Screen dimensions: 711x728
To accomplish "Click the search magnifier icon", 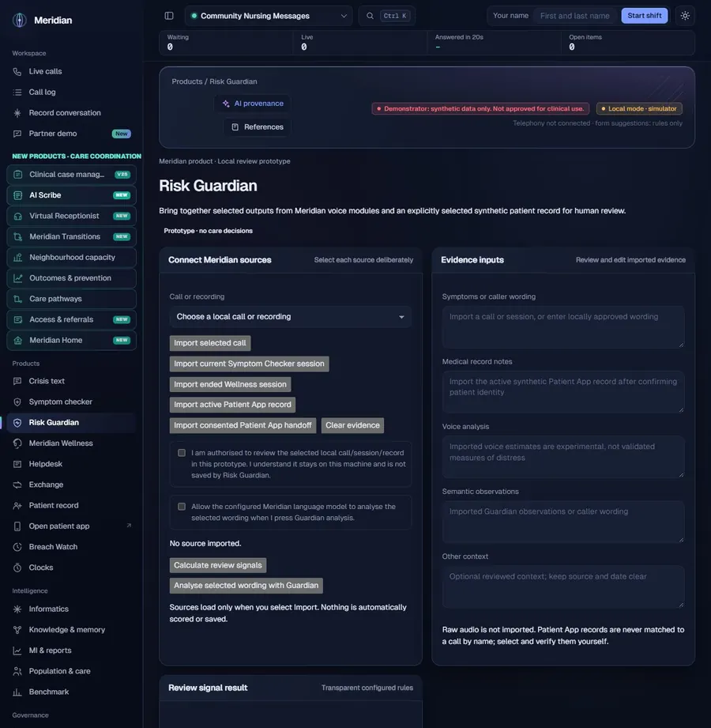I will [370, 16].
